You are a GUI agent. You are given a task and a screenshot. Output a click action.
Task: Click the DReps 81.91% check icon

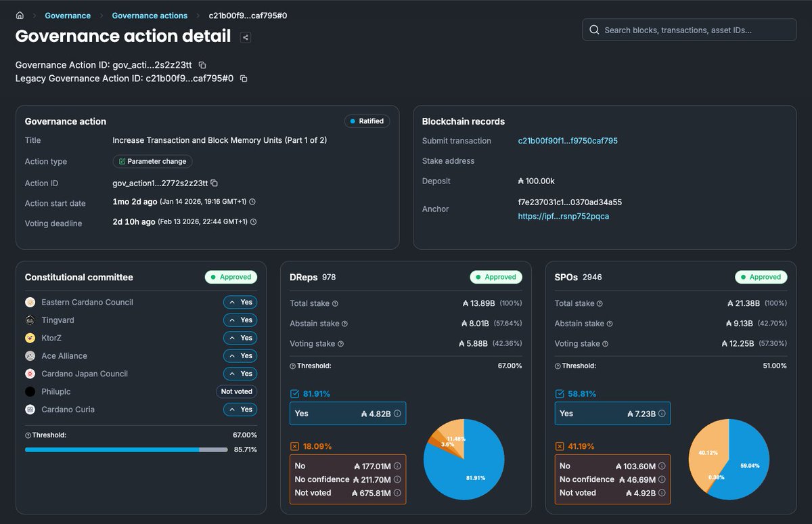(x=294, y=394)
